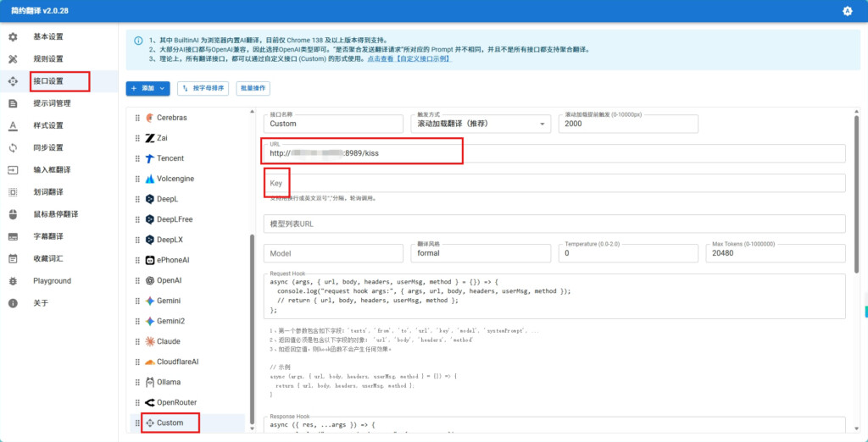Click the URL input field
The image size is (868, 442).
coord(554,153)
